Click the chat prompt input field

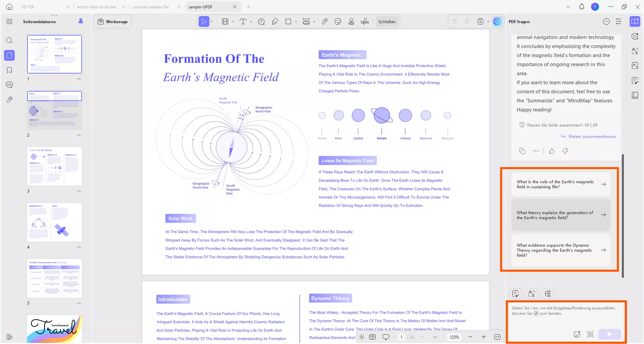coord(566,315)
